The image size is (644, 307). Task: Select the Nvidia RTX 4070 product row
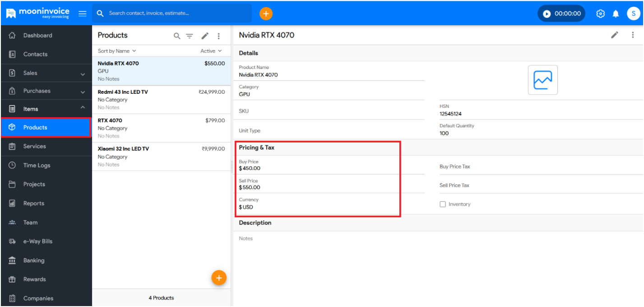point(161,71)
